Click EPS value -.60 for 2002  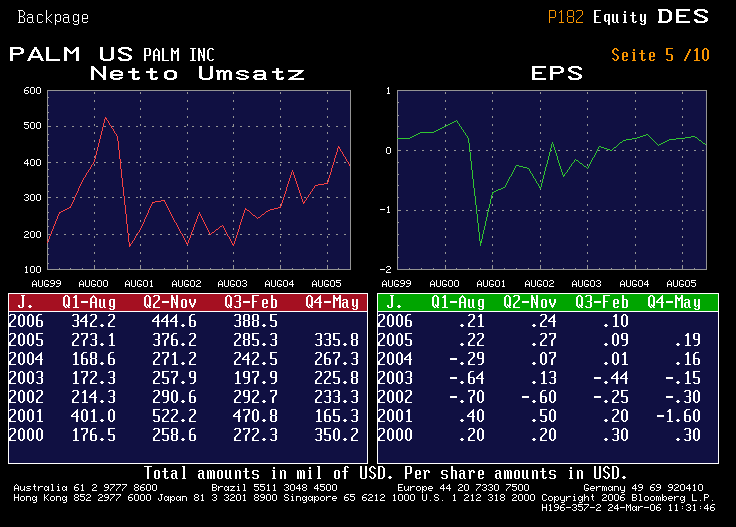point(539,397)
